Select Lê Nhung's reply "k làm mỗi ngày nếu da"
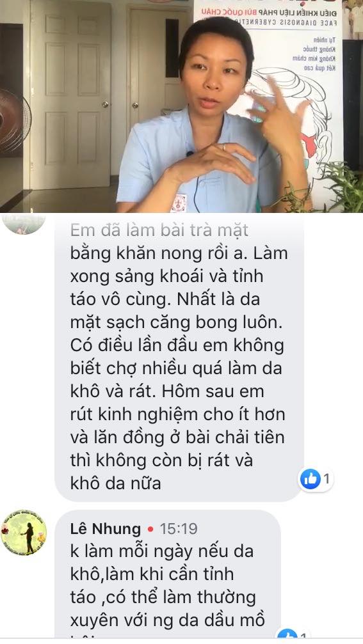The height and width of the screenshot is (644, 363). pos(161,552)
